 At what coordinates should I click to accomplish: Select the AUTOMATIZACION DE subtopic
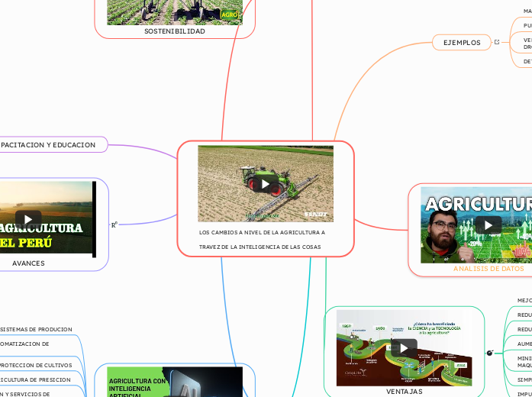point(24,344)
